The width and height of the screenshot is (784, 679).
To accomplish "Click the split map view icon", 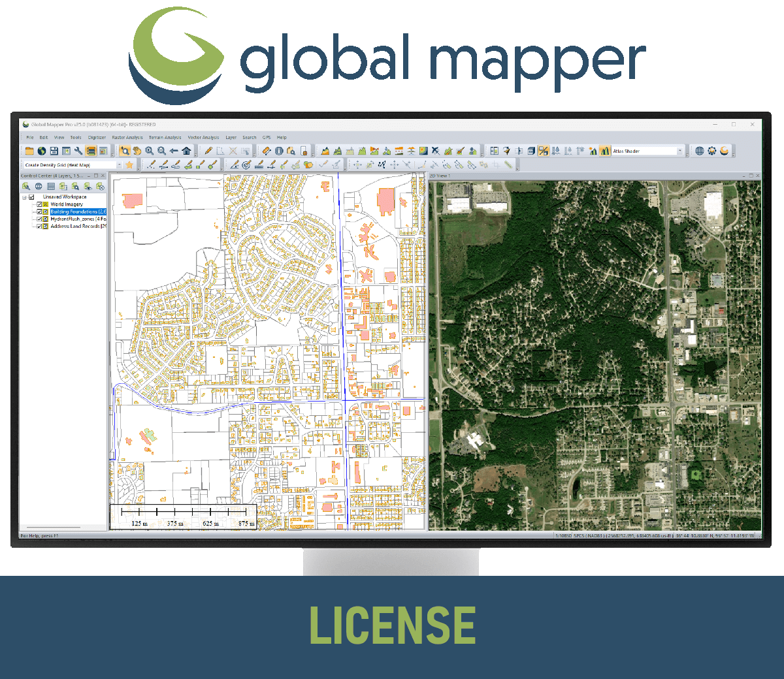I will click(x=495, y=151).
